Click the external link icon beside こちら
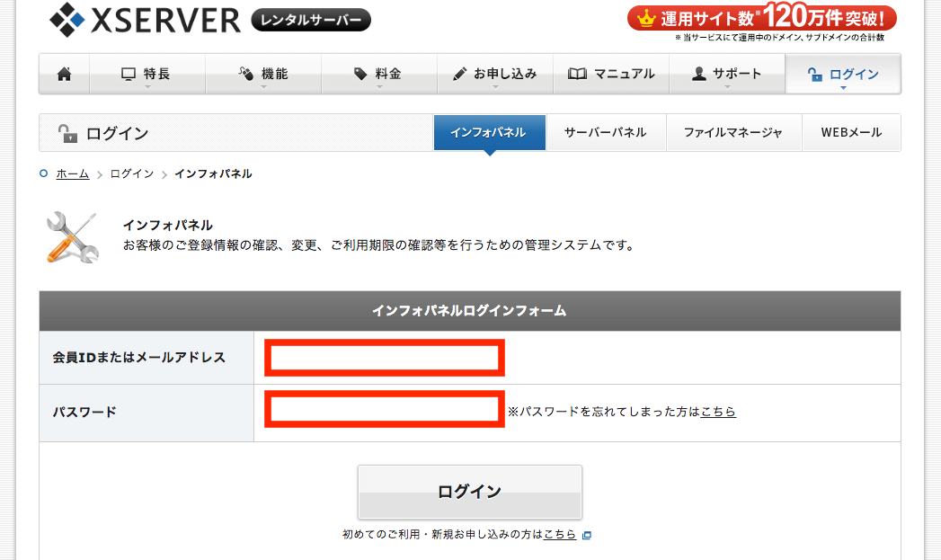 [x=587, y=535]
